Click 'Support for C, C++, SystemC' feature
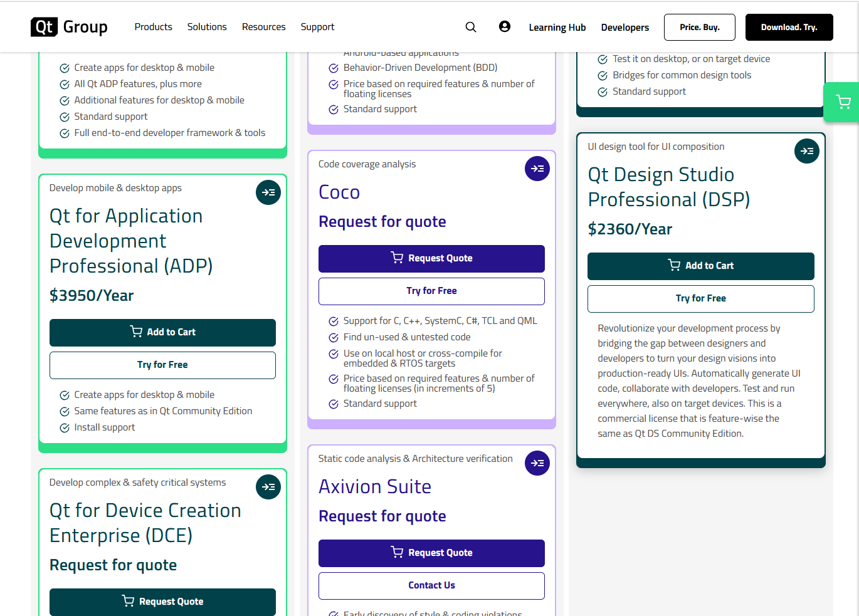 click(x=440, y=321)
